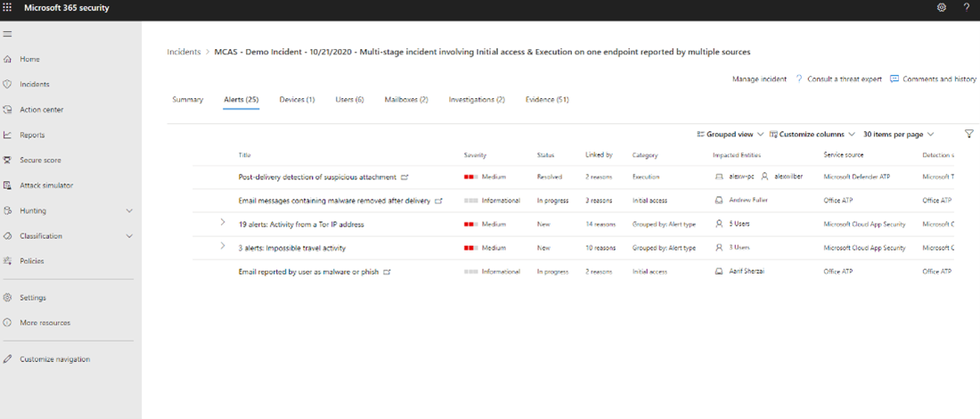Switch to the Users (6) tab
The height and width of the screenshot is (419, 980).
(x=349, y=100)
